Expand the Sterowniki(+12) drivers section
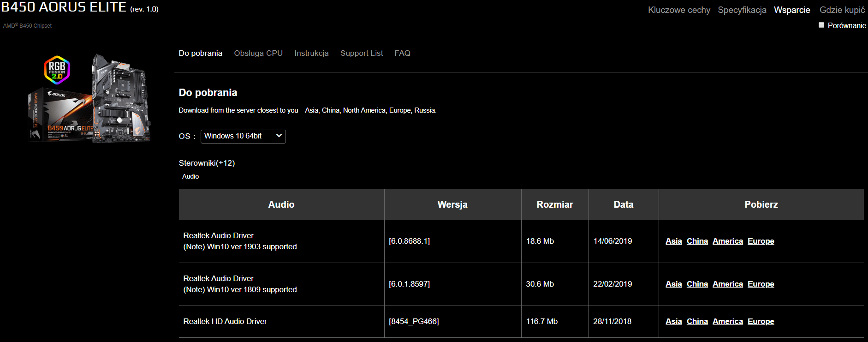 207,163
